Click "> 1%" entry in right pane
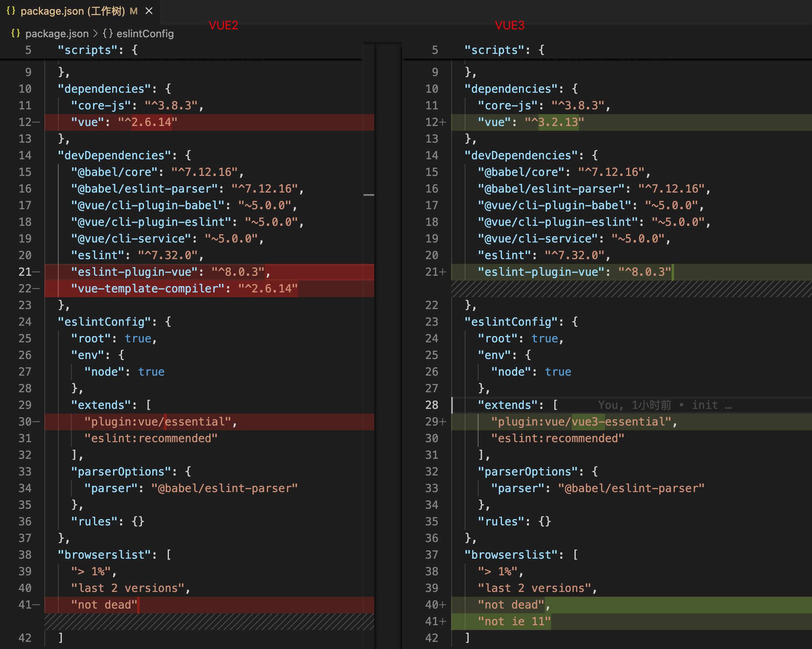The image size is (812, 649). (x=498, y=571)
